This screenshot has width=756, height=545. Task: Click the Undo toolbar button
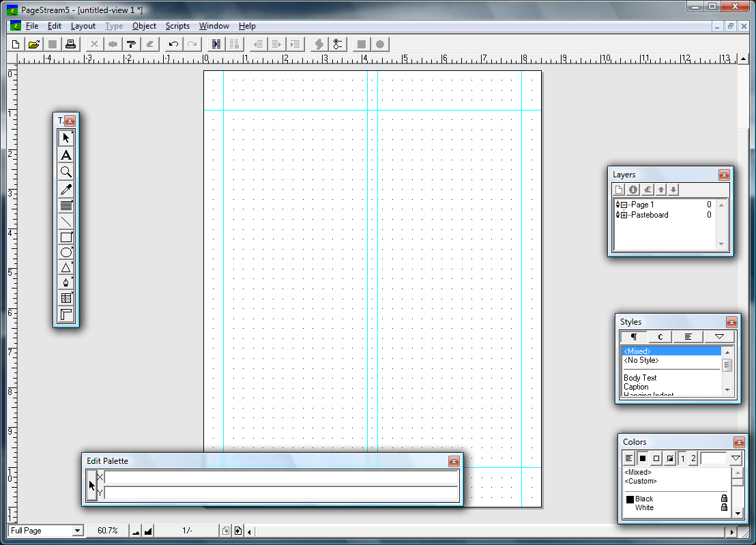click(173, 44)
